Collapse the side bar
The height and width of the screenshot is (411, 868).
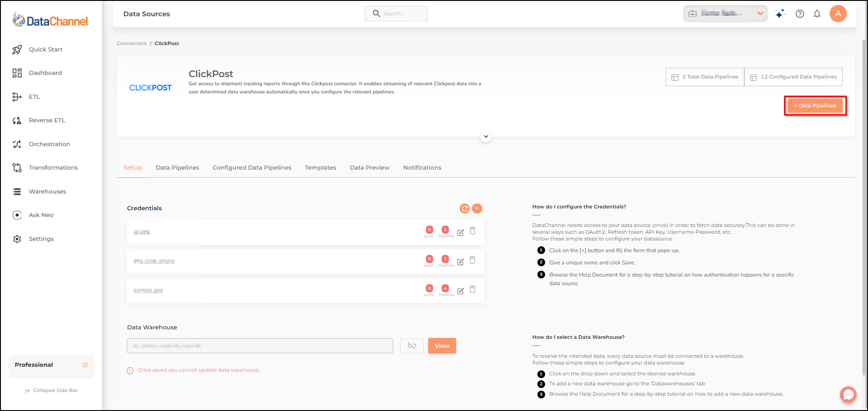[51, 390]
